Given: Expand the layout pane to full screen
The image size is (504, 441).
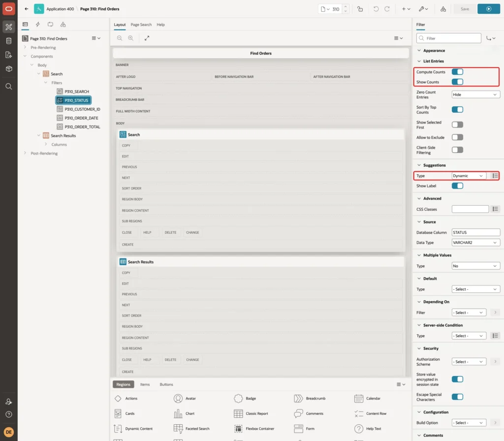Looking at the screenshot, I should pyautogui.click(x=147, y=38).
